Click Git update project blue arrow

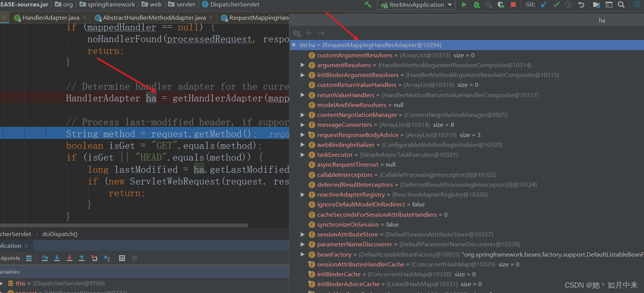[x=544, y=5]
